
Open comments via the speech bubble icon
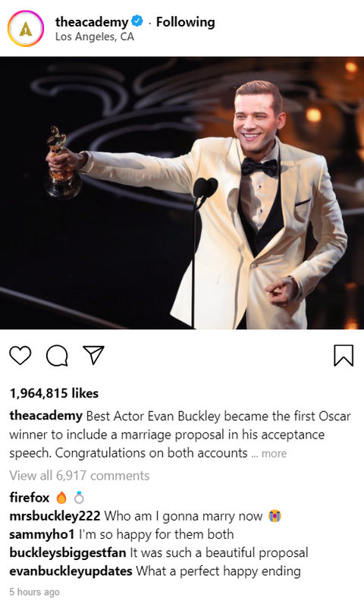(x=57, y=355)
